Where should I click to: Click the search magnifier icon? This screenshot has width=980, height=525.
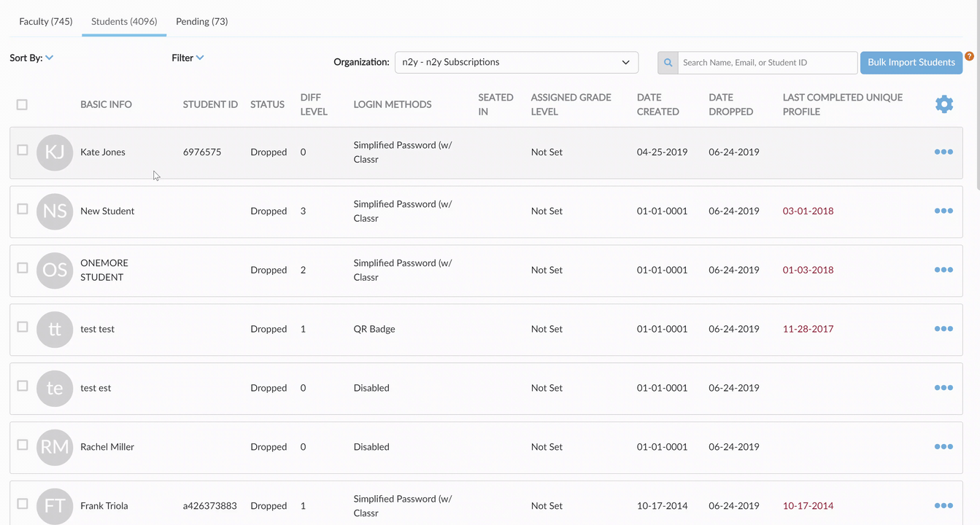[x=668, y=63]
